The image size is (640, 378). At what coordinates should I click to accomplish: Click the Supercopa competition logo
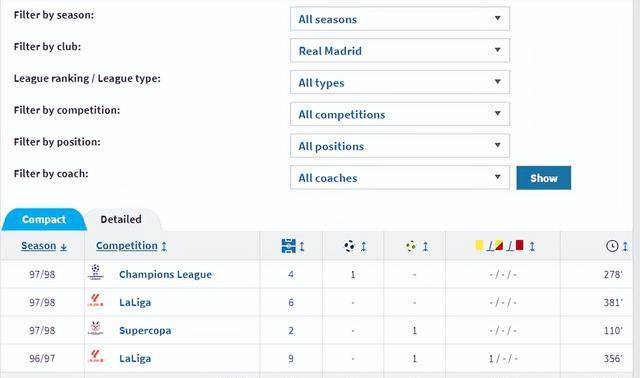pyautogui.click(x=96, y=329)
